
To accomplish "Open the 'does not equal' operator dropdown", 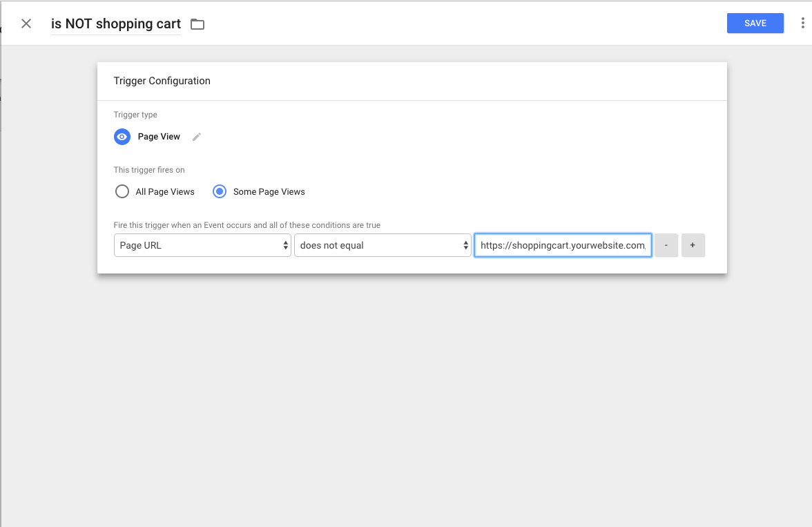I will tap(383, 245).
